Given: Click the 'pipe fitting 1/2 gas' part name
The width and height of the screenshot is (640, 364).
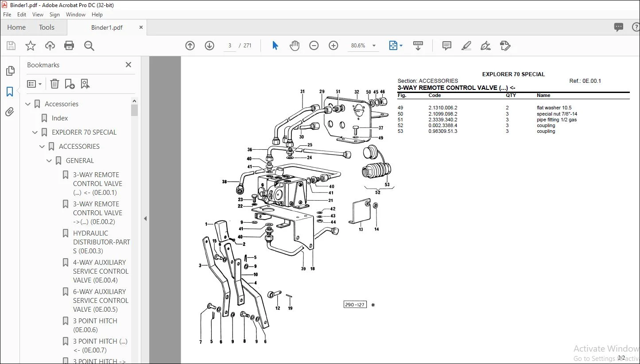Looking at the screenshot, I should (557, 120).
